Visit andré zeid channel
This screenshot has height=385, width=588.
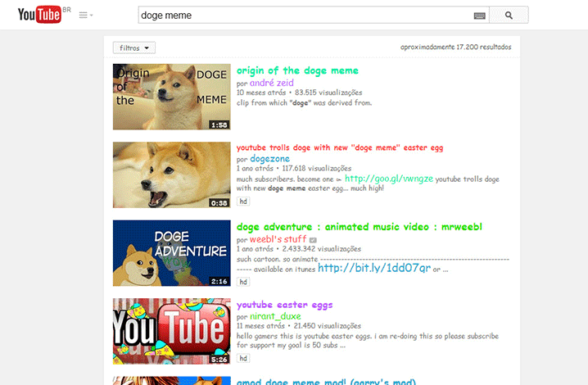point(272,83)
